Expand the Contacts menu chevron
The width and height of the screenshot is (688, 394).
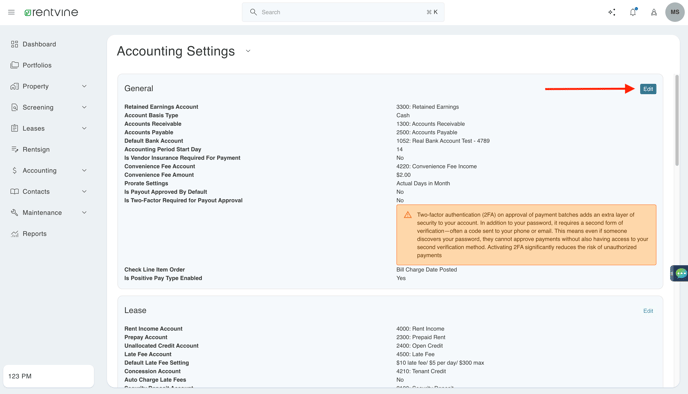[x=84, y=191]
